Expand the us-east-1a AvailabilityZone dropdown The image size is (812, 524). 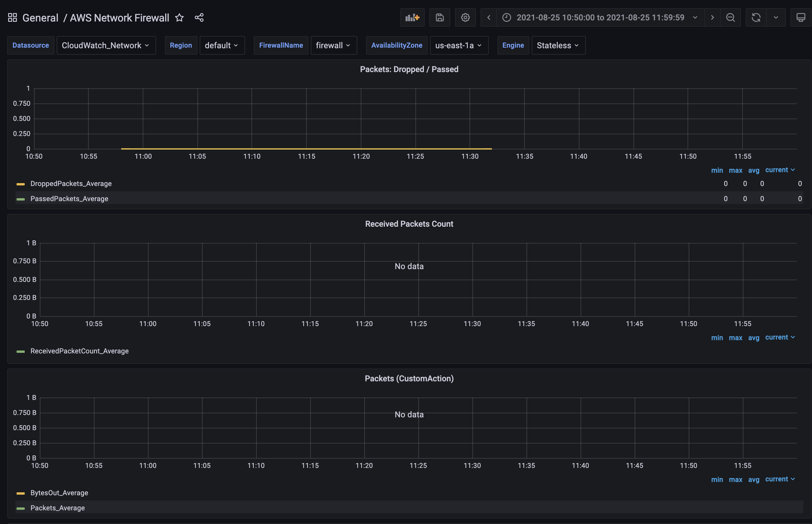pos(458,45)
